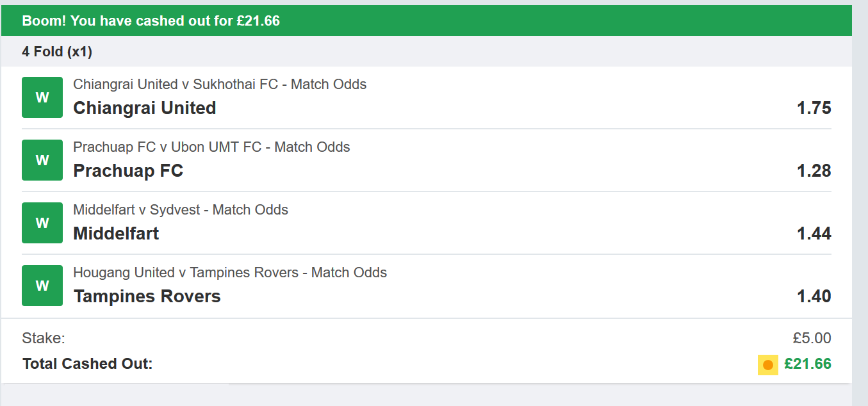Open Prachuap FC v Ubon UMT FC match
The image size is (868, 406).
pos(211,147)
